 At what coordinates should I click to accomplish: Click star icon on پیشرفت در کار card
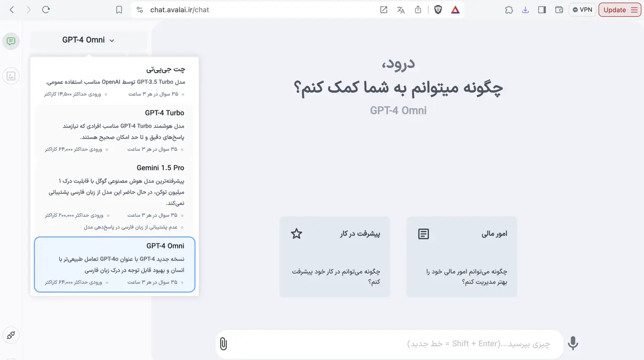[297, 233]
